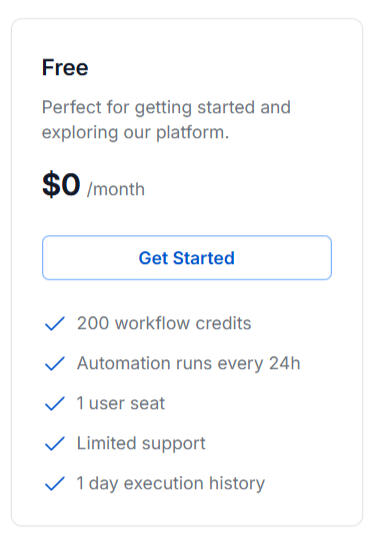Click the word 'Started' on the blue-outlined button
This screenshot has width=377, height=552.
coord(204,258)
